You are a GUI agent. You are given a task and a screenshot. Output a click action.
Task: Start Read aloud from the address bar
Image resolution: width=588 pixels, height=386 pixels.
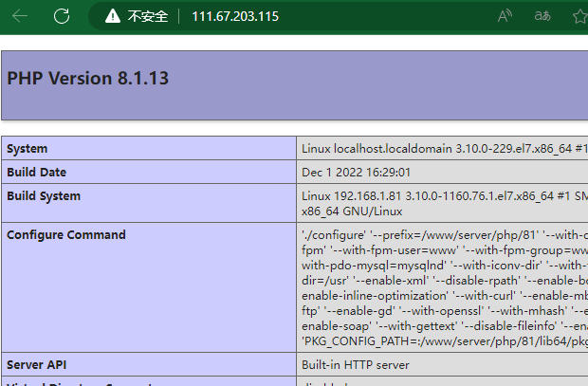coord(505,16)
